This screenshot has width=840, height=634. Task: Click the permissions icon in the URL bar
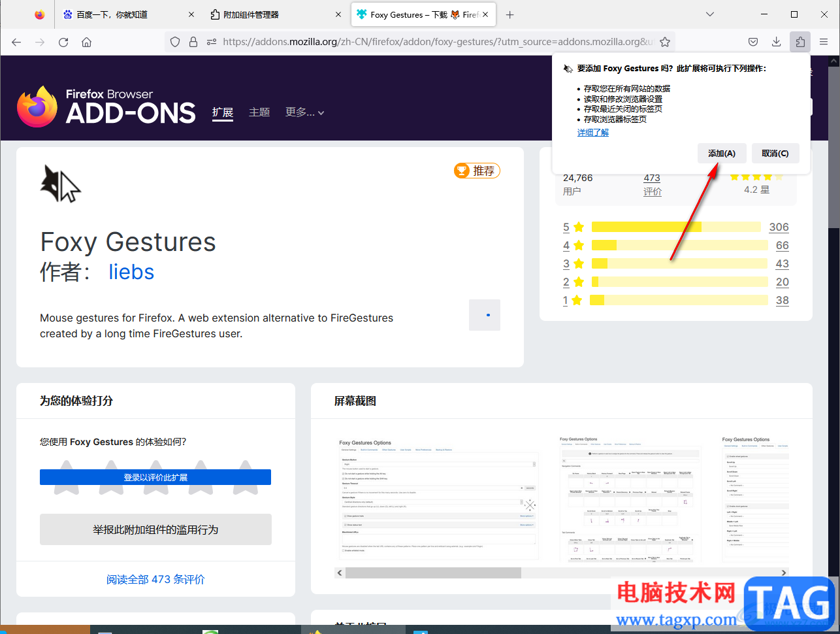pos(212,42)
